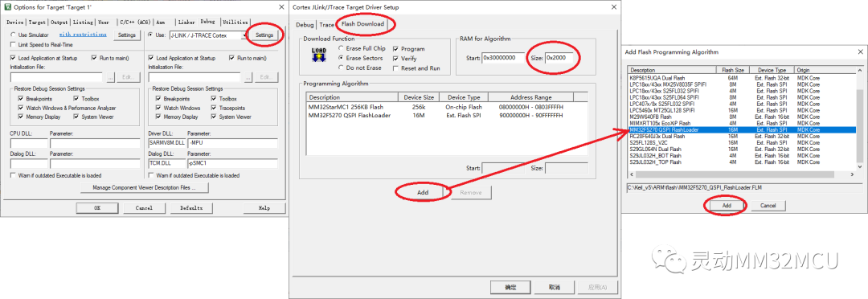868x299 pixels.
Task: Toggle the Program checkbox
Action: [395, 49]
